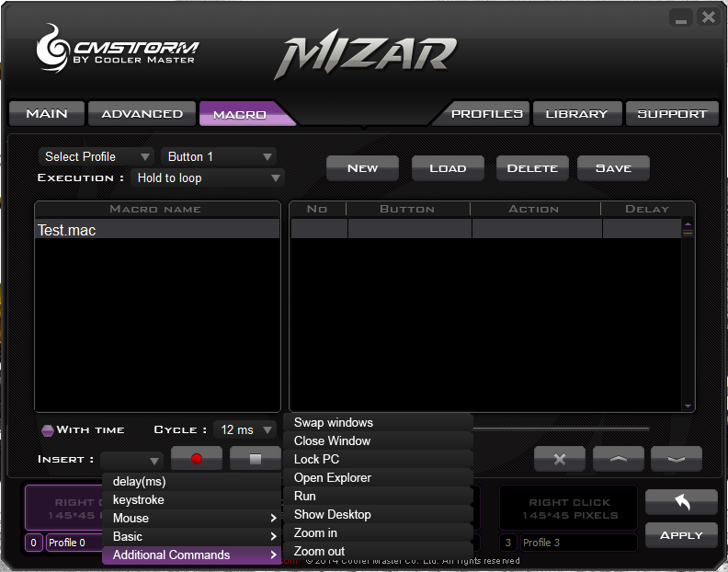
Task: Click the undo arrow button above Apply
Action: tap(681, 502)
